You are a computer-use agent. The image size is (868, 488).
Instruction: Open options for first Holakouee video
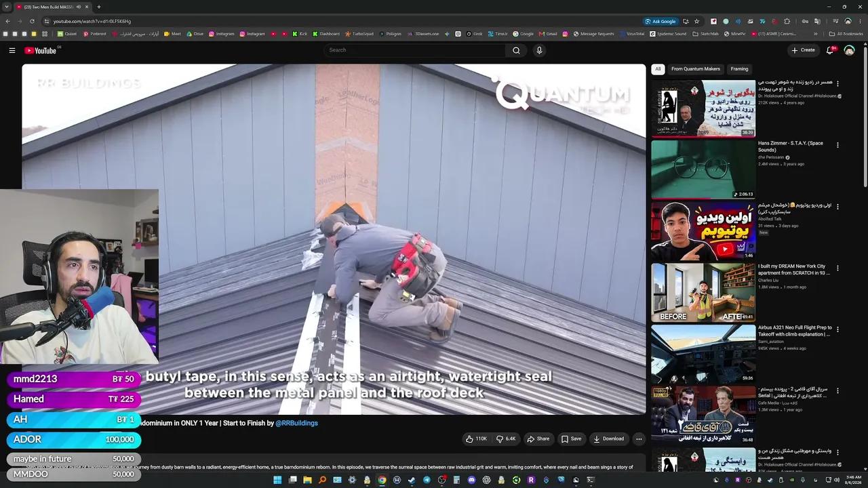click(837, 84)
